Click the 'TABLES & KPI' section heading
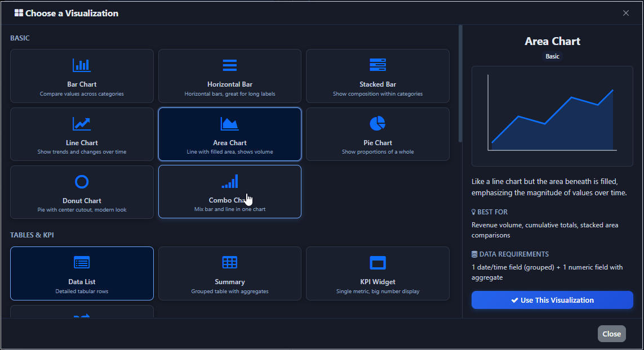This screenshot has width=644, height=350. click(32, 235)
